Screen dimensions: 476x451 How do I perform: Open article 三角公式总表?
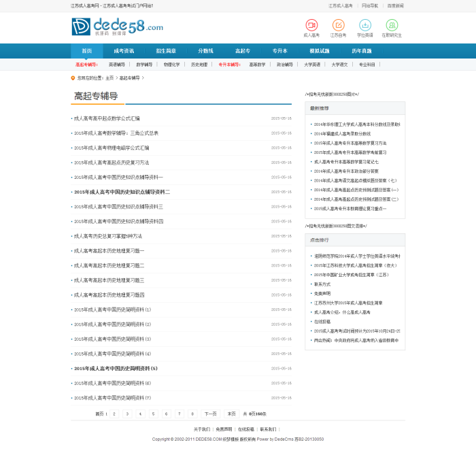pyautogui.click(x=116, y=133)
